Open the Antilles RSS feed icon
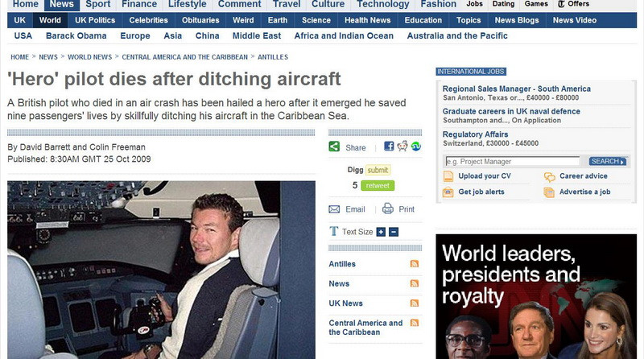Image resolution: width=644 pixels, height=359 pixels. [415, 264]
